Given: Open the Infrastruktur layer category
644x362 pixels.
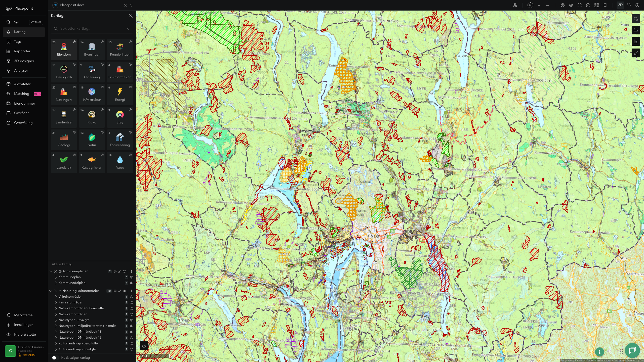Looking at the screenshot, I should click(92, 95).
